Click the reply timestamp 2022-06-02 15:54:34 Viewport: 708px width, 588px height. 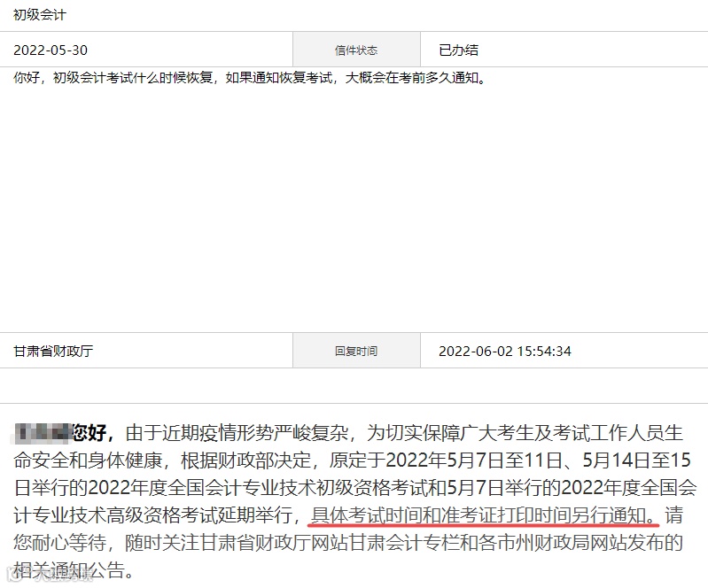coord(505,351)
